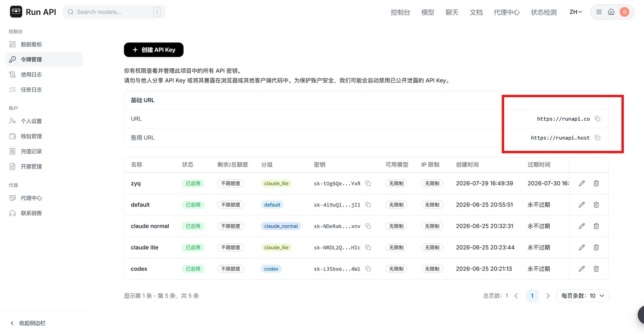The image size is (644, 334).
Task: Click the home icon in header
Action: coord(611,12)
